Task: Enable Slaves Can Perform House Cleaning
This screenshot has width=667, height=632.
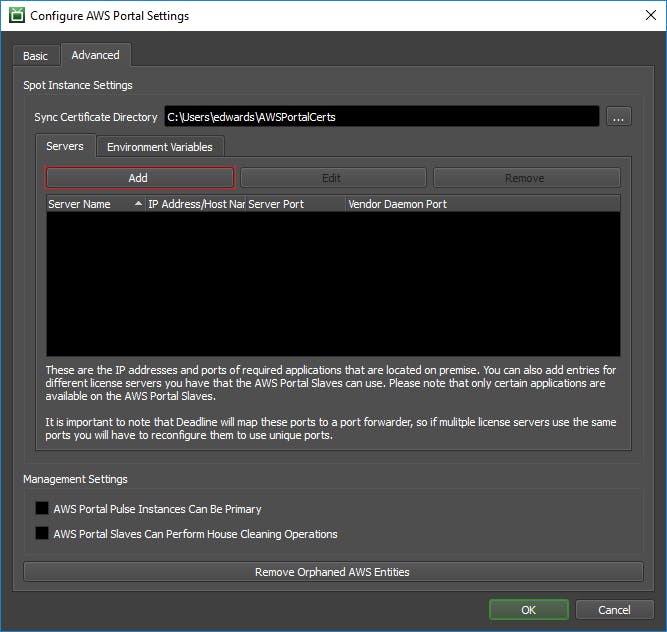Action: [42, 533]
